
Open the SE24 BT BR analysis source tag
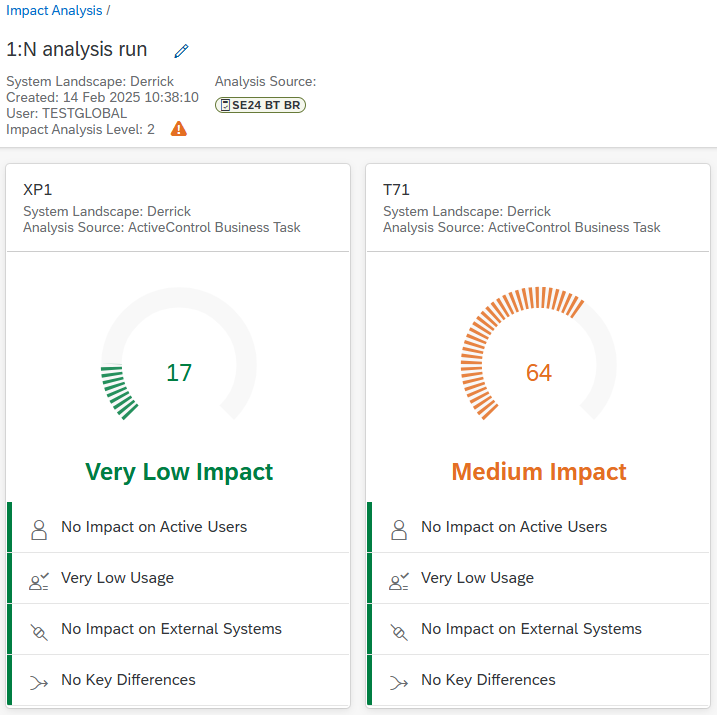tap(260, 105)
